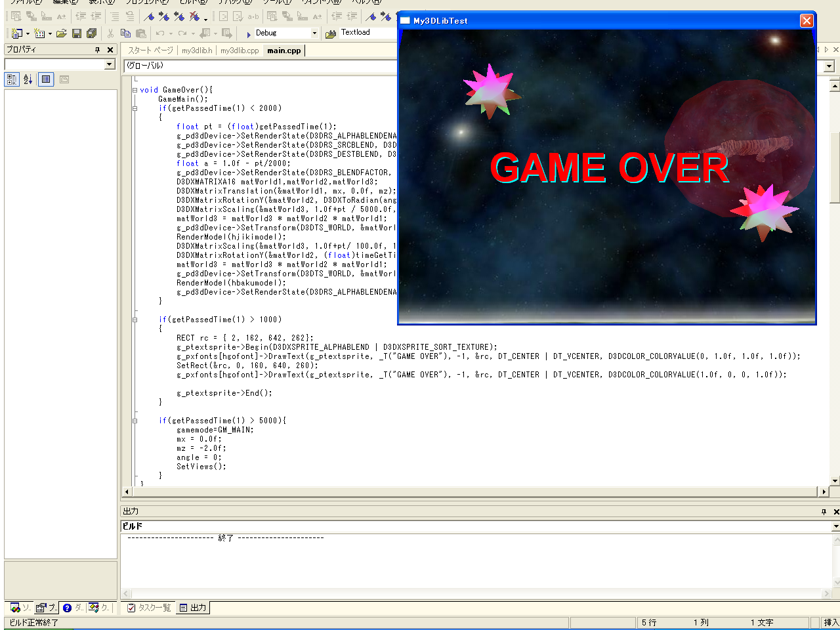The height and width of the screenshot is (630, 840).
Task: Collapse the getPassedTime(1) > 1000 block
Action: 135,320
